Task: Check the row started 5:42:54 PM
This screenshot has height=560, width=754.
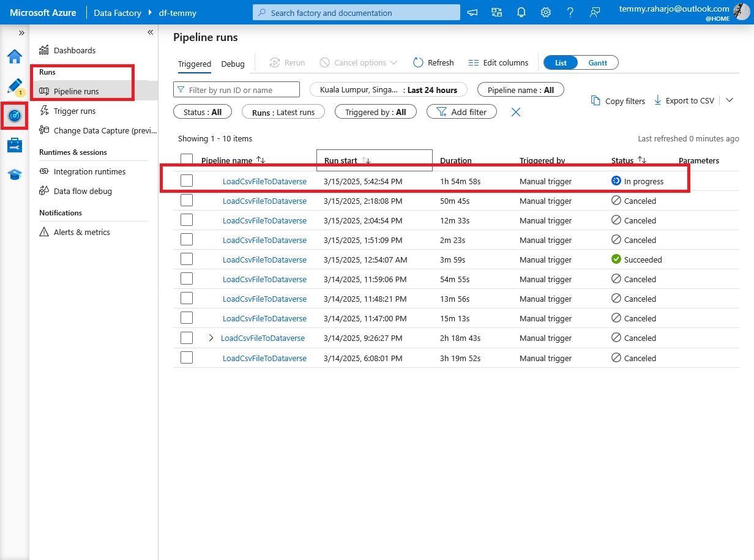Action: coord(187,181)
